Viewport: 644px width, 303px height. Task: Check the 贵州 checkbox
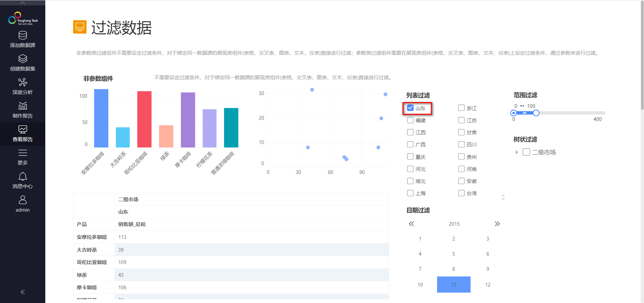point(462,157)
